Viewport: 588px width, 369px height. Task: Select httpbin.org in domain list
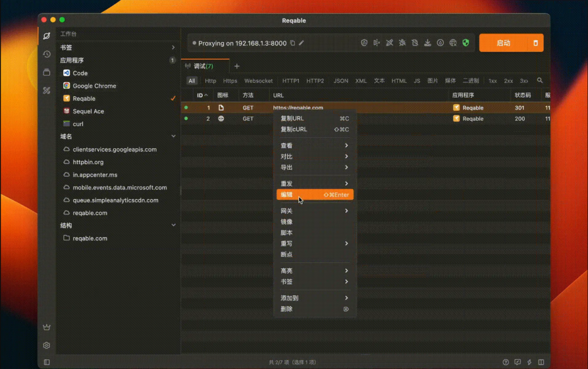(118, 162)
